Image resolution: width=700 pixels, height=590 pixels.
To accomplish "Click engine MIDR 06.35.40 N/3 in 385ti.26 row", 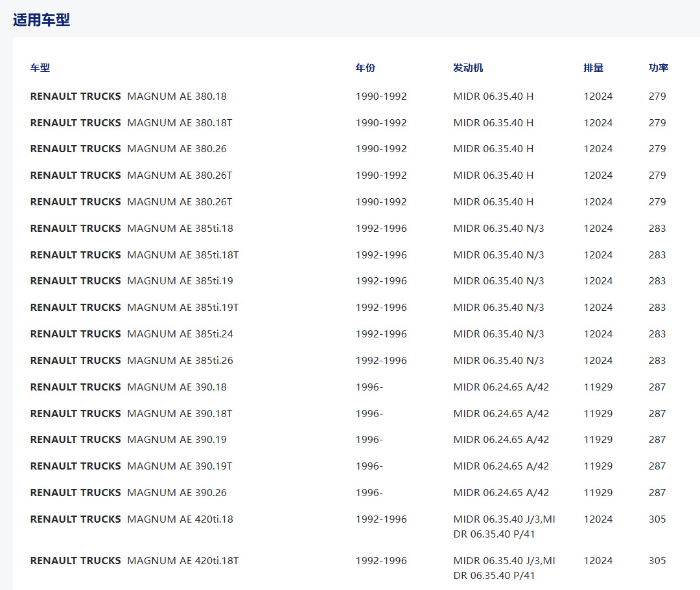I will 498,360.
